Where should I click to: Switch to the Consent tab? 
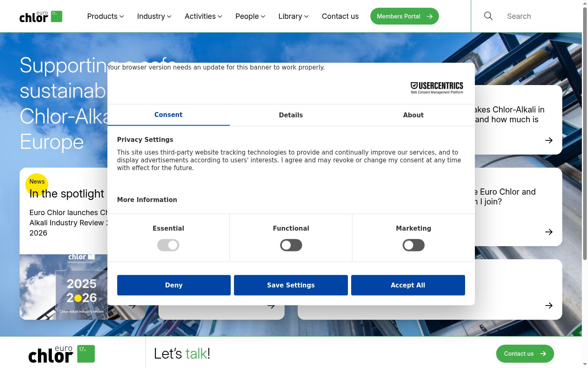[168, 115]
